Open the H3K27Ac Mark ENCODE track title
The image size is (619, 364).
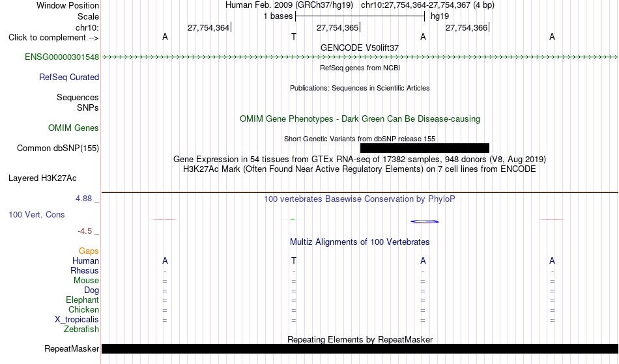click(360, 169)
